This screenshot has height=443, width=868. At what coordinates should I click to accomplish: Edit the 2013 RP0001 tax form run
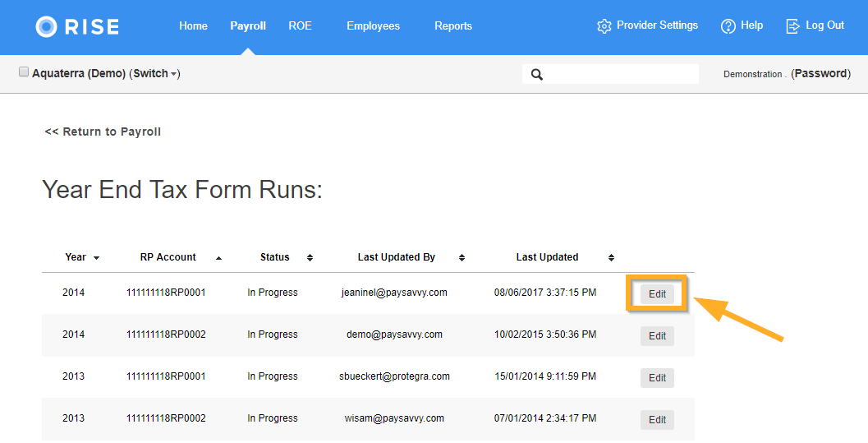(x=657, y=378)
